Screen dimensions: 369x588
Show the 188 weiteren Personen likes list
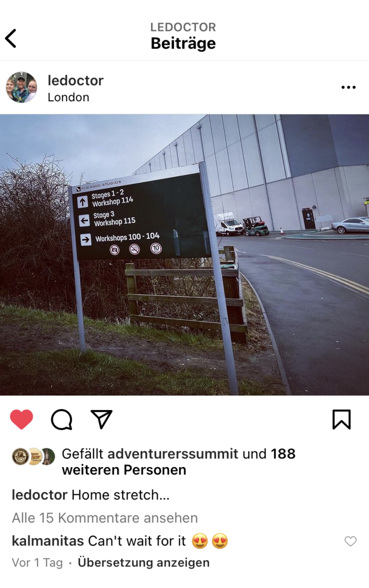179,462
